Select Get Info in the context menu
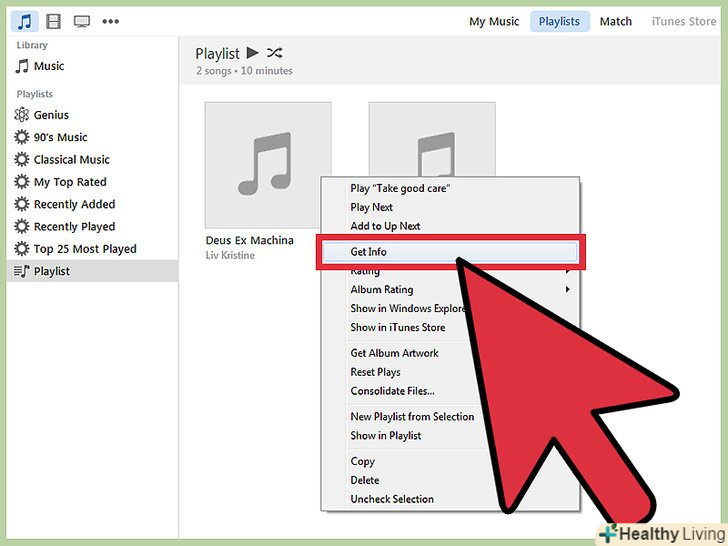The width and height of the screenshot is (728, 546). tap(450, 252)
